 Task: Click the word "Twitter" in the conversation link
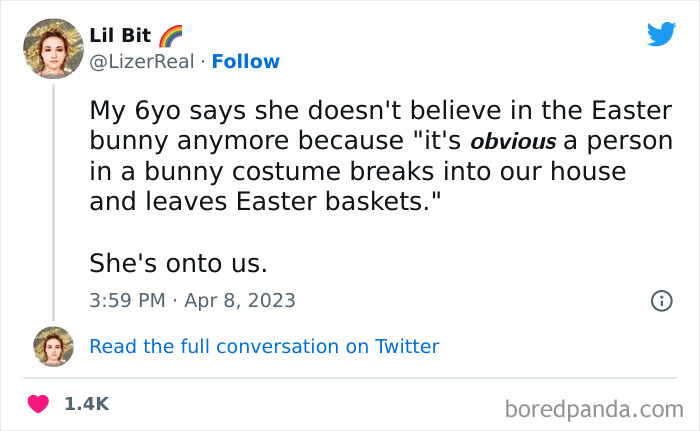406,347
